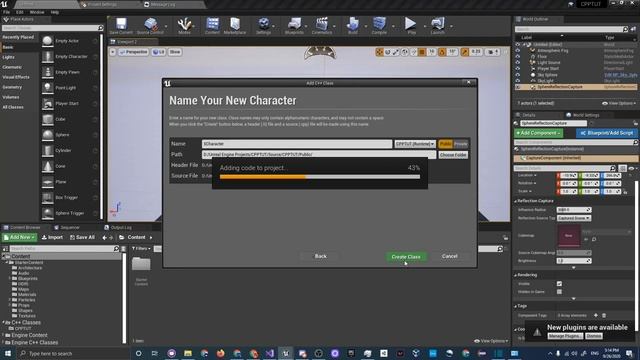
Task: Go back in Content Browser history
Action: click(104, 238)
